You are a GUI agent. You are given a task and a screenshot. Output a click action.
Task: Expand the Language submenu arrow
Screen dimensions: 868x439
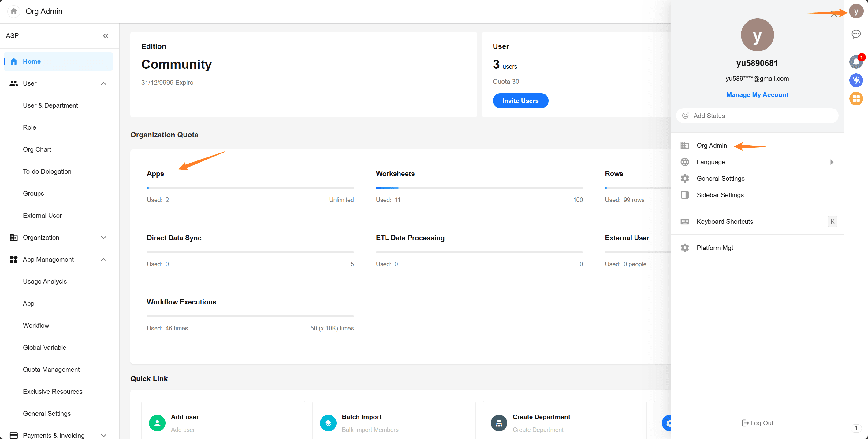click(832, 162)
